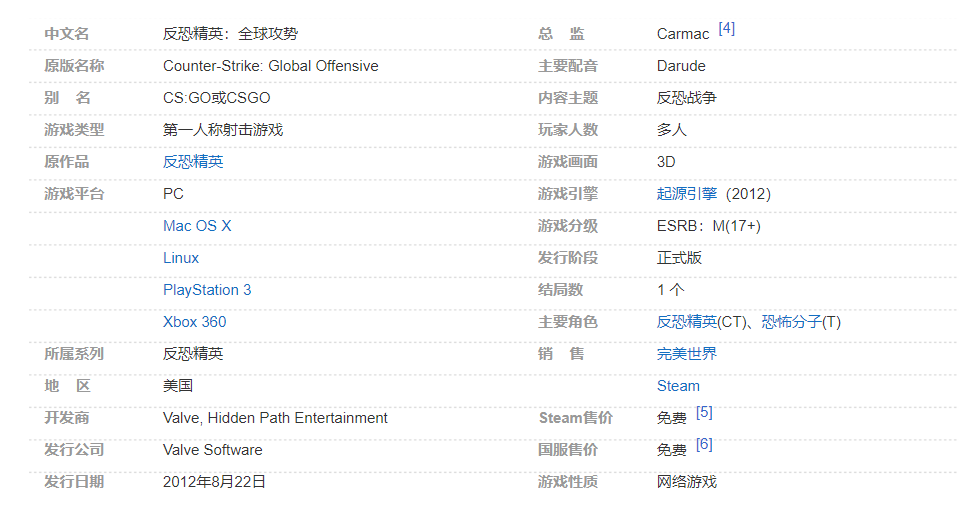Click the theme value 反恐战争
958x523 pixels.
coord(687,98)
